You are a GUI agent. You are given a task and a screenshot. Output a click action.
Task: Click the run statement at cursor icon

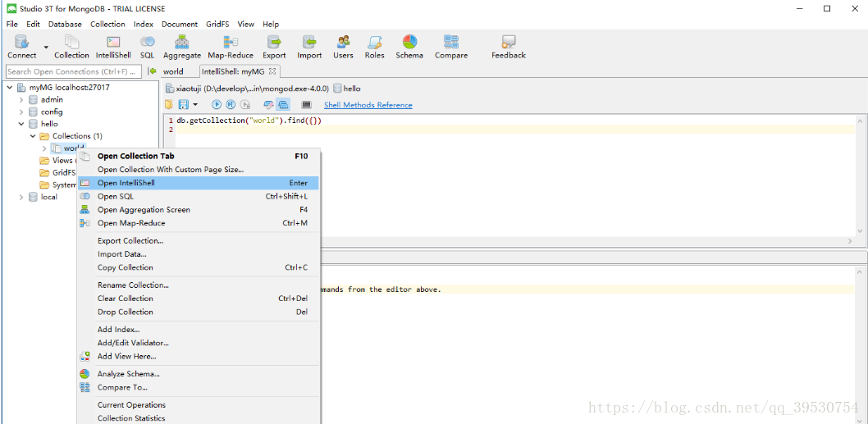point(231,105)
